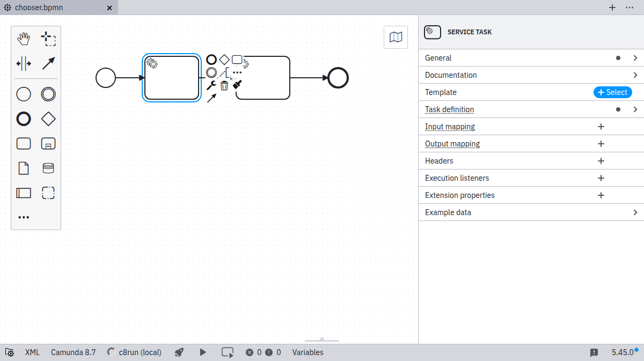Add a gateway from the palette
644x361 pixels.
[x=48, y=119]
